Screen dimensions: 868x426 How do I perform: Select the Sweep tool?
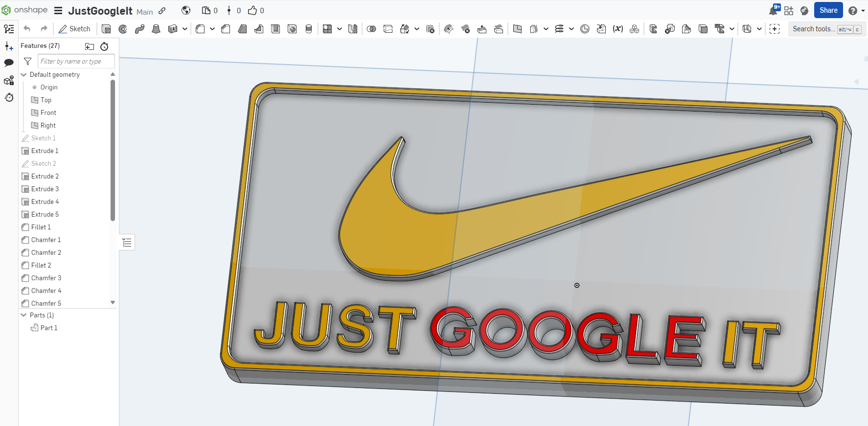[139, 29]
